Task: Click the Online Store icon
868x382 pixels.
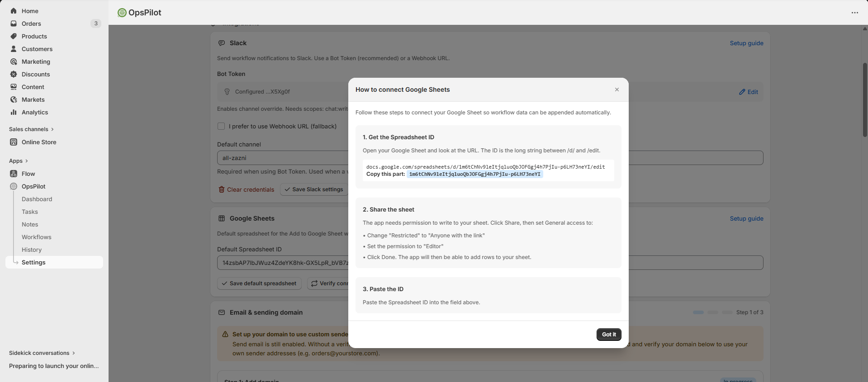Action: (x=14, y=142)
